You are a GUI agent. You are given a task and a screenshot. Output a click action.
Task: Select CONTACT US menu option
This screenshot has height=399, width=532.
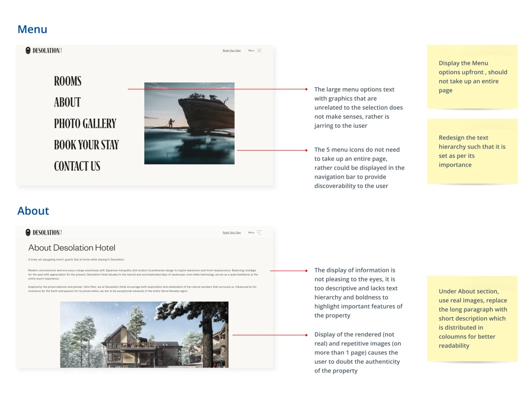tap(77, 166)
